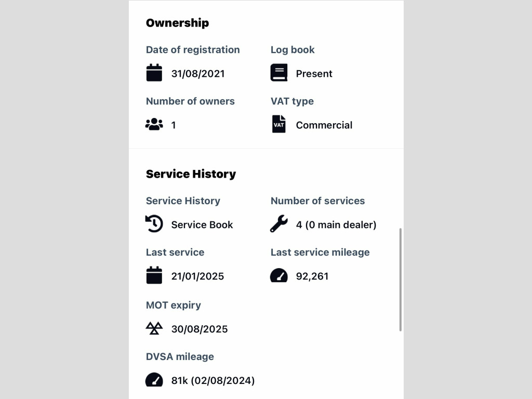Screen dimensions: 532x399
Task: Click the registration date 31/08/2021
Action: (x=198, y=74)
